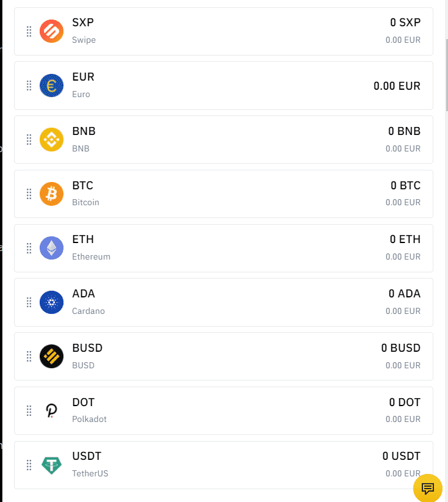Screen dimensions: 448x502
Task: Click the 0.00 EUR Euro balance
Action: click(397, 86)
